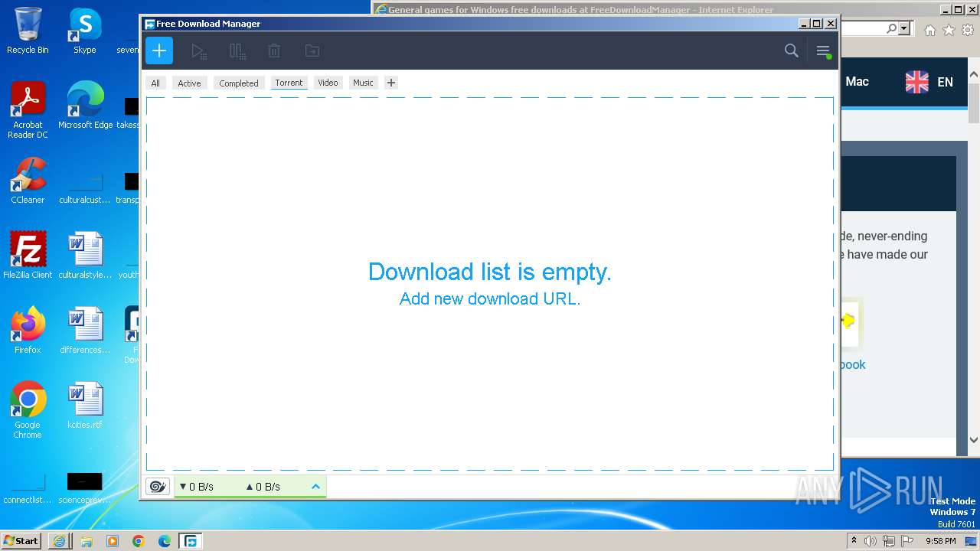This screenshot has width=980, height=551.
Task: Open Action Center flag in tray
Action: click(906, 541)
